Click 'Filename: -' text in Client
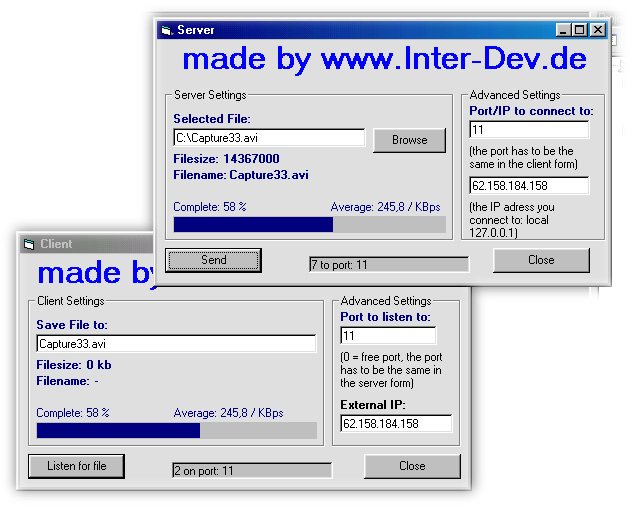Viewport: 629px width, 506px height. click(x=67, y=381)
